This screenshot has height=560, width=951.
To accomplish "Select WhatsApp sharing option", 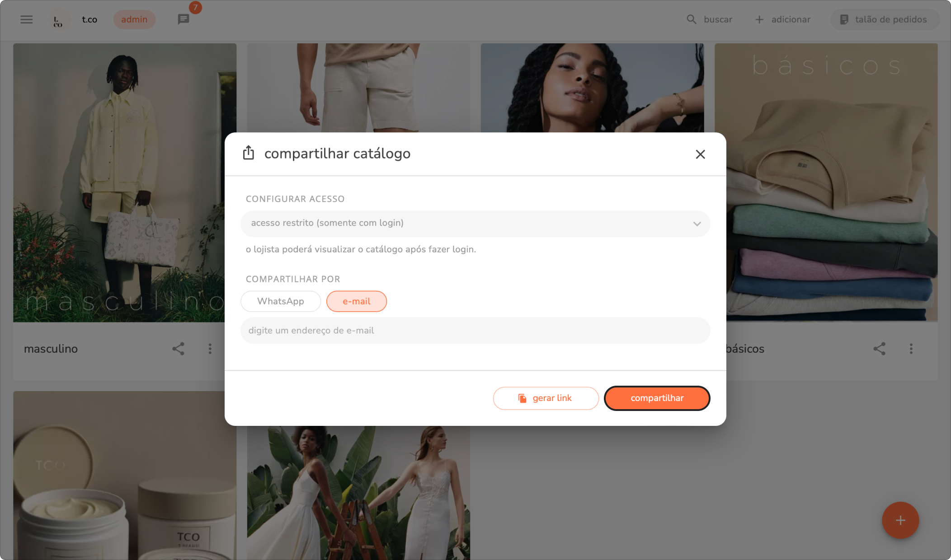I will click(x=281, y=301).
